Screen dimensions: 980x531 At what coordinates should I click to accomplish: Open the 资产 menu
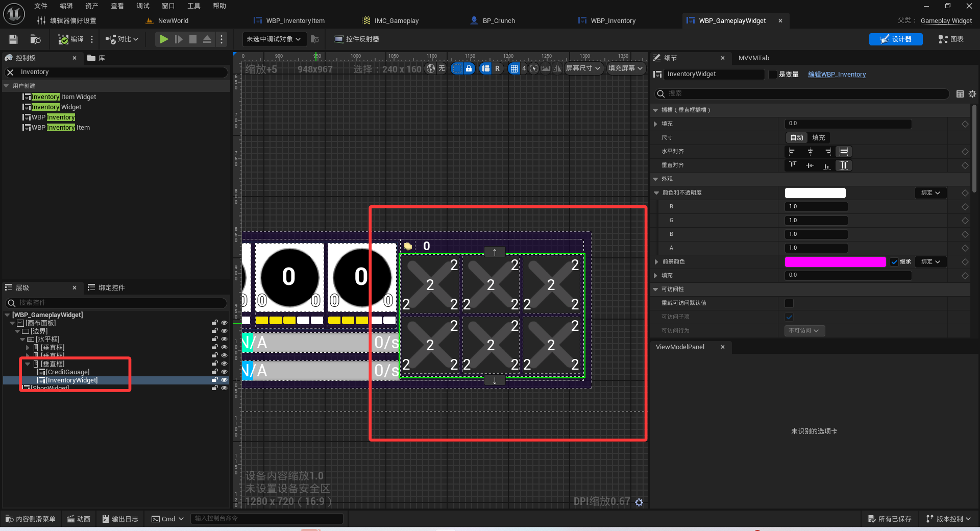point(92,6)
